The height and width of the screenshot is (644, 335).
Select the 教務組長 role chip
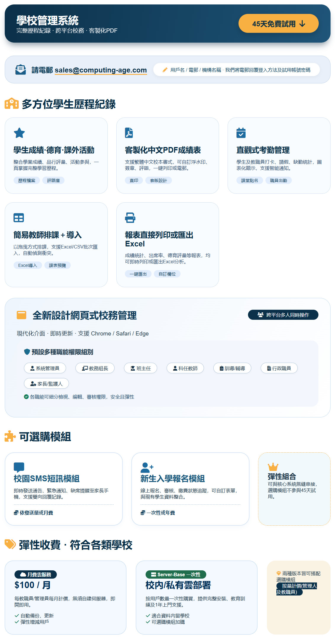95,368
